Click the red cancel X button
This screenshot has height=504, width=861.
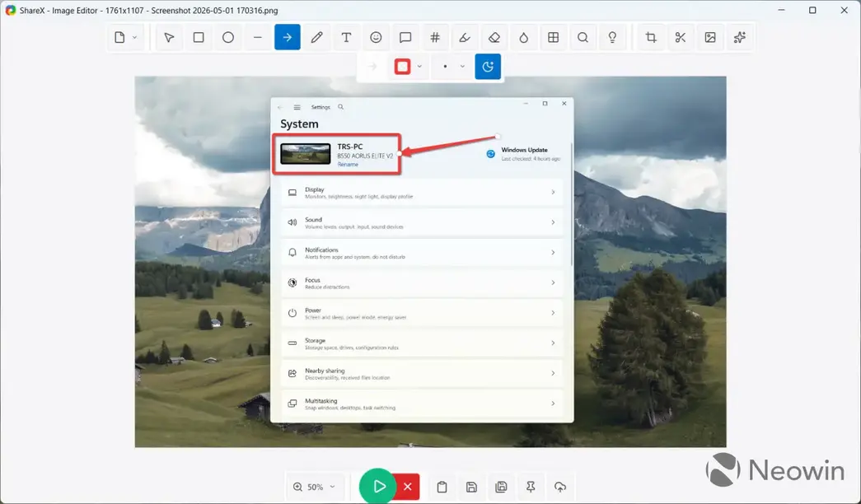click(x=408, y=487)
